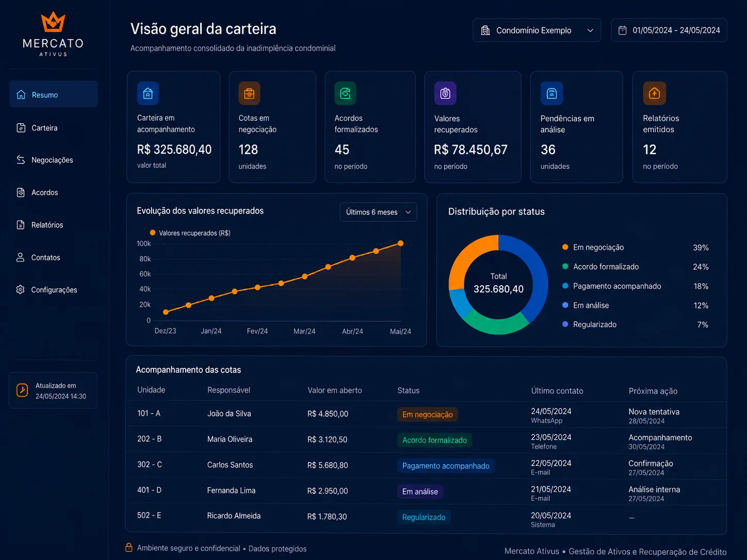
Task: Click the donut chart Total 325.680,40 center
Action: (x=498, y=284)
